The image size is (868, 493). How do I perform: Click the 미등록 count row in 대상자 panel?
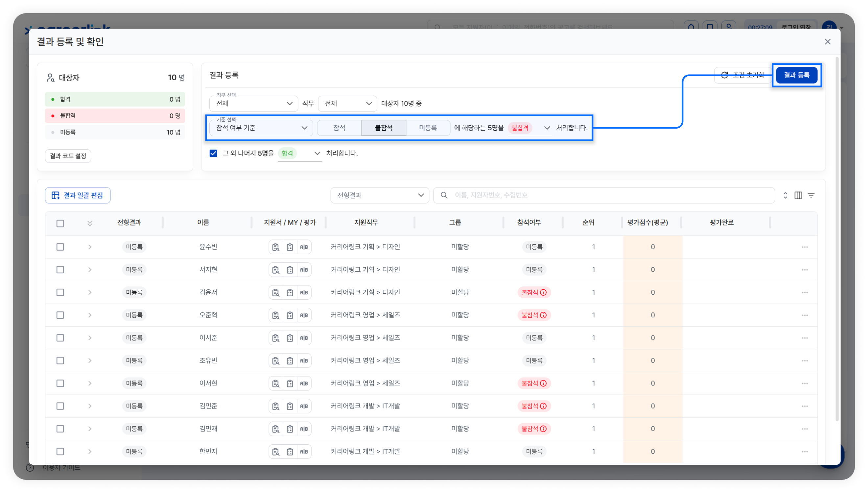coord(115,132)
